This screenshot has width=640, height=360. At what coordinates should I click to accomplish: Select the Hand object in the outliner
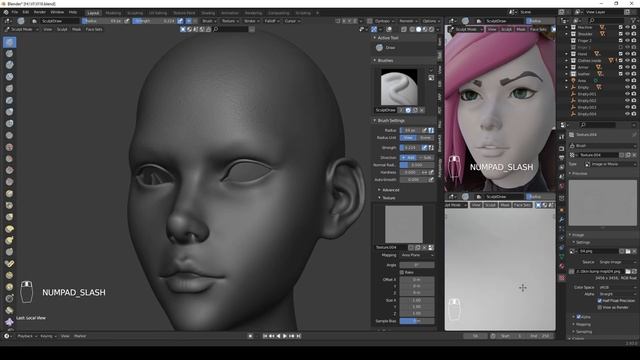(582, 54)
